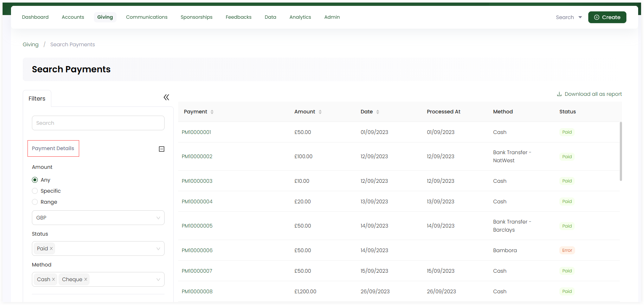Click the Method column header
Image resolution: width=644 pixels, height=305 pixels.
pos(503,112)
